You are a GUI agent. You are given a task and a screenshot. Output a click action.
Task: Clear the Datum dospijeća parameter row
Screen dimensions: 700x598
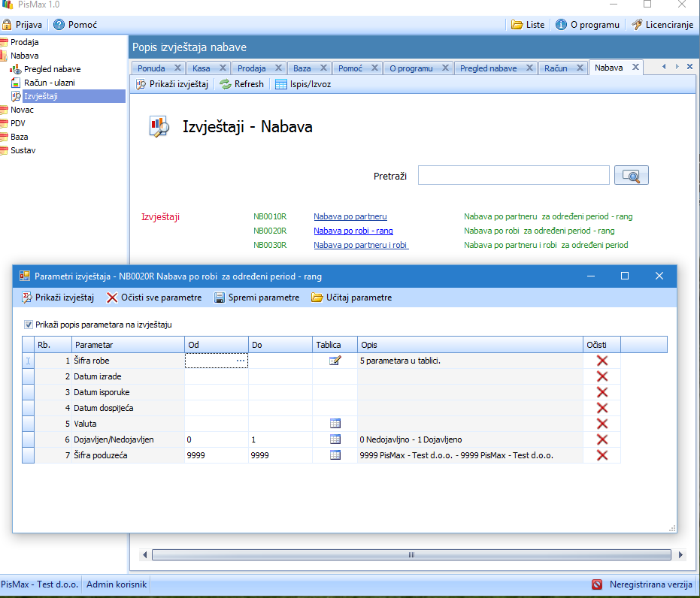tap(602, 408)
